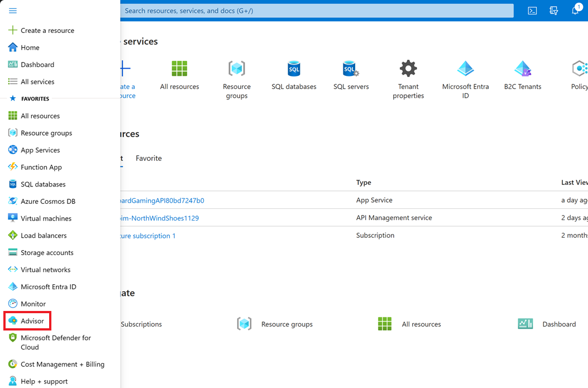Click the Function App lightning icon
This screenshot has width=588, height=388.
[x=13, y=167]
